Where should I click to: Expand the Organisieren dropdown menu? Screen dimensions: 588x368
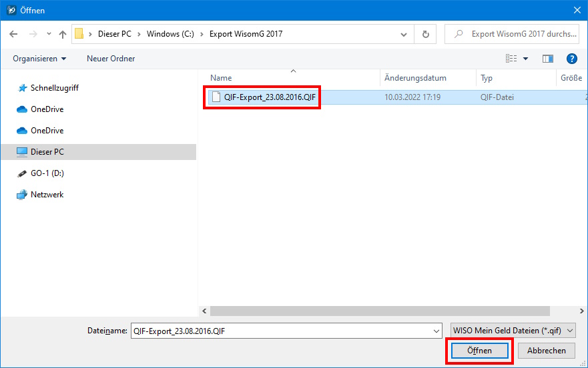[39, 59]
